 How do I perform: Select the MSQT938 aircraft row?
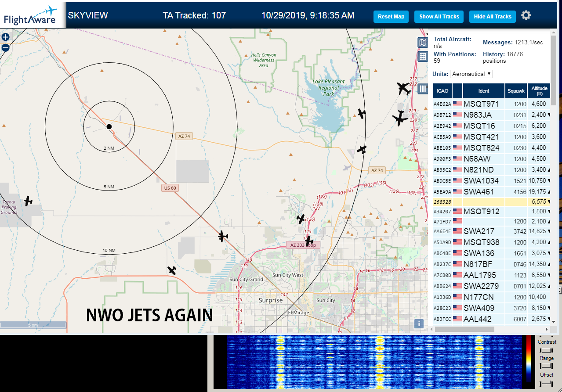(x=492, y=242)
